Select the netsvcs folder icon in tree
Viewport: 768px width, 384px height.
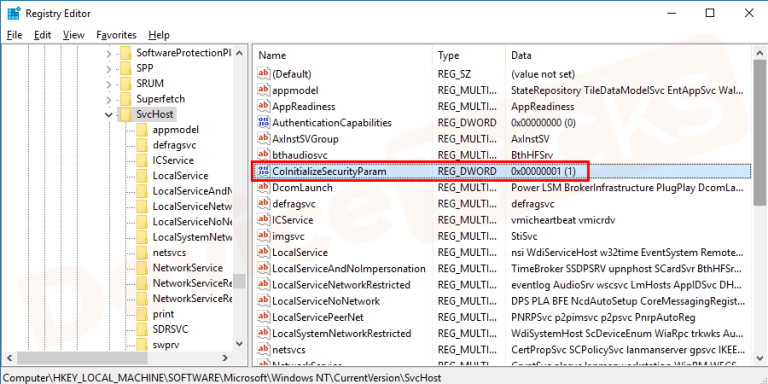tap(142, 253)
